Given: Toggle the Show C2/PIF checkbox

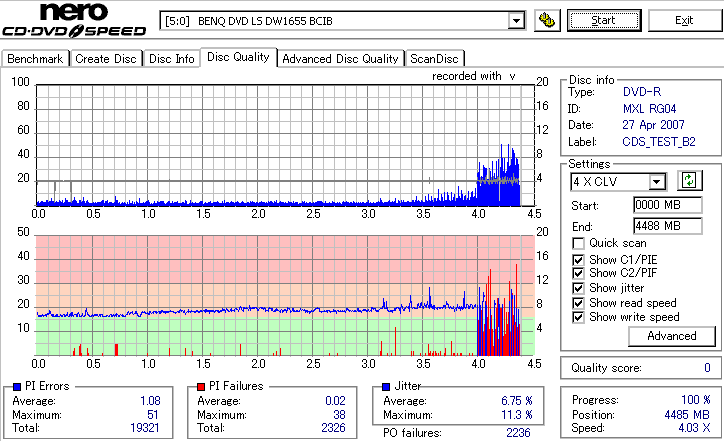Looking at the screenshot, I should pos(578,273).
